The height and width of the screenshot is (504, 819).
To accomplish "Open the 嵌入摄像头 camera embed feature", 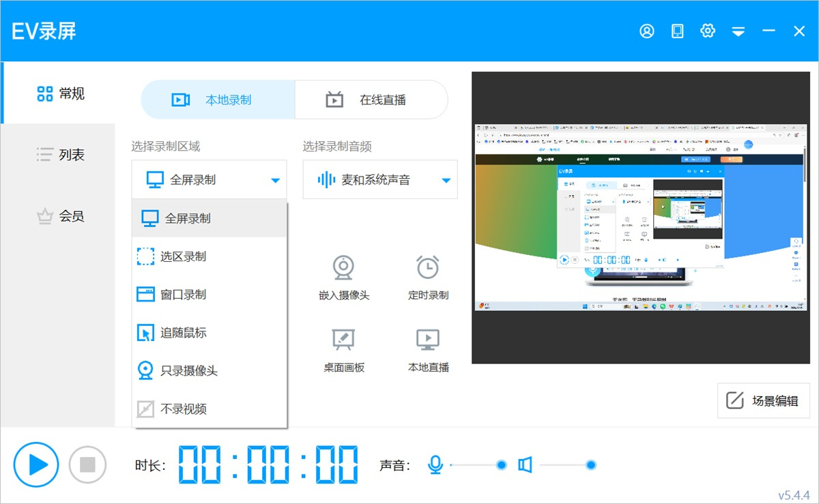I will pyautogui.click(x=343, y=276).
